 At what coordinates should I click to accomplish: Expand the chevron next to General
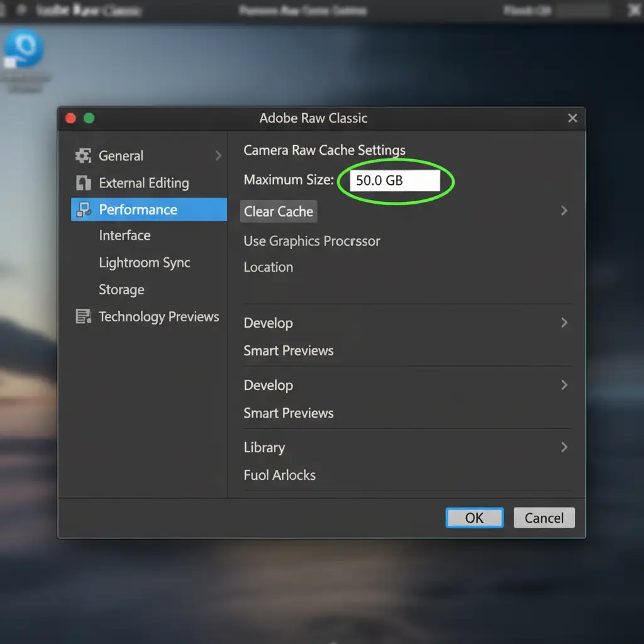point(218,155)
